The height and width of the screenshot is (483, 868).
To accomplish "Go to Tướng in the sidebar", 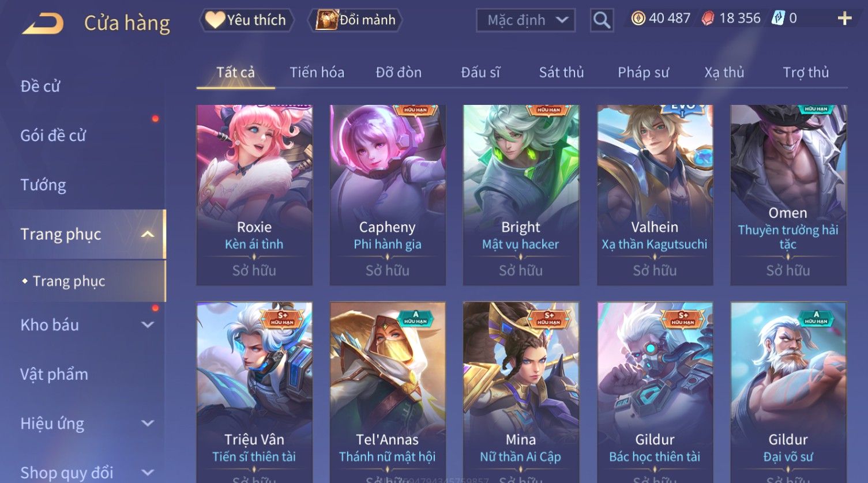I will [x=43, y=185].
